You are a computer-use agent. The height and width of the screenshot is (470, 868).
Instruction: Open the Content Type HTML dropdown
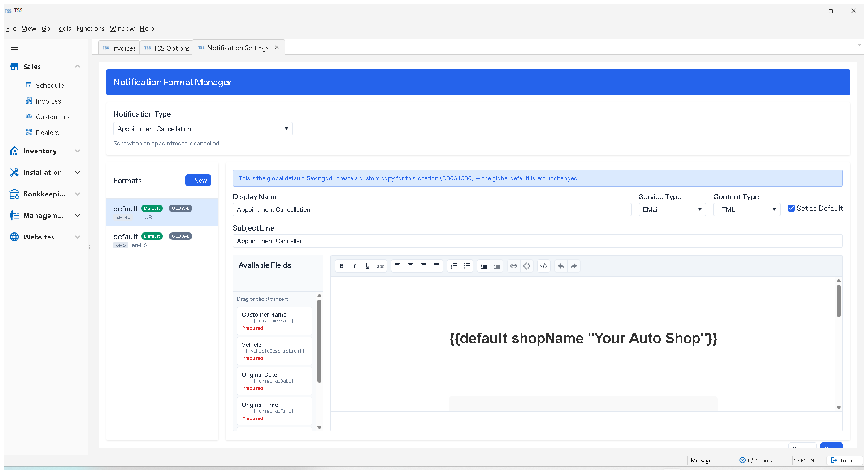click(x=746, y=209)
